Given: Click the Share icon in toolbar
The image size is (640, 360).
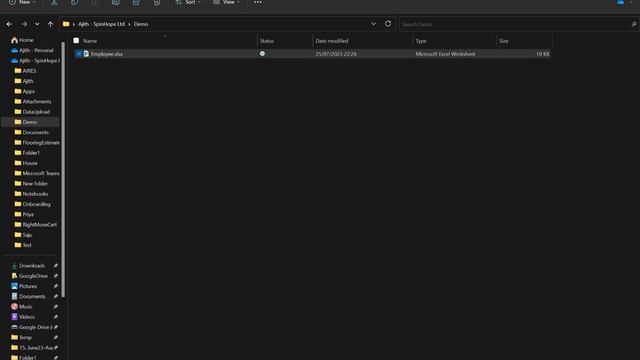Looking at the screenshot, I should pos(136,2).
